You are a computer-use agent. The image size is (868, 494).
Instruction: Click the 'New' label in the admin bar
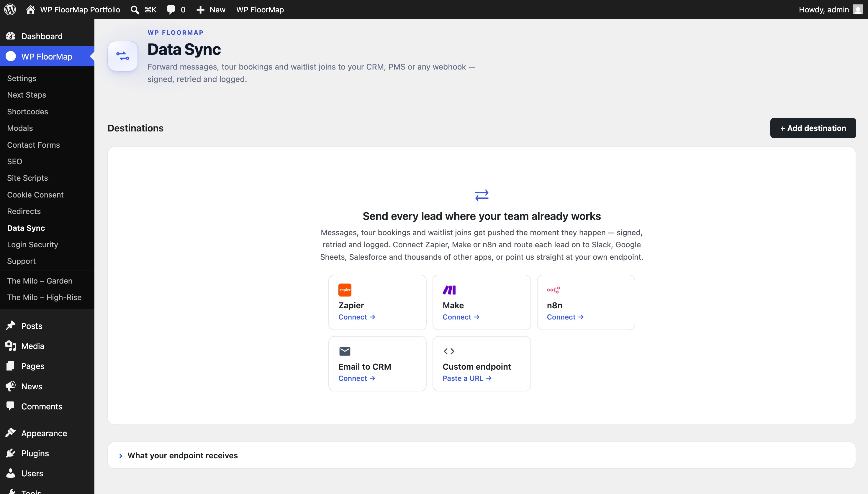pyautogui.click(x=217, y=9)
